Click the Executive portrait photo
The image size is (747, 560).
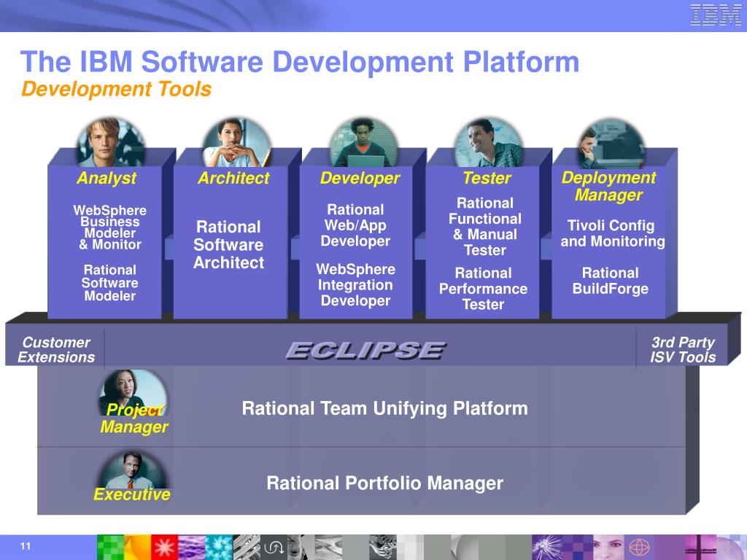[133, 470]
